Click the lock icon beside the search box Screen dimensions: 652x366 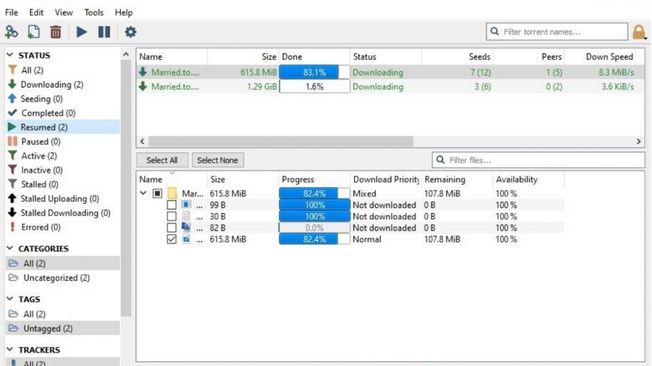639,32
